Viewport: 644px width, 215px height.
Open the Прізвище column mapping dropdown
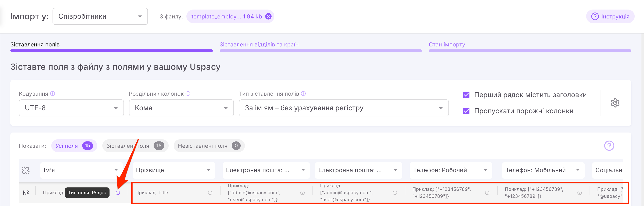[173, 170]
